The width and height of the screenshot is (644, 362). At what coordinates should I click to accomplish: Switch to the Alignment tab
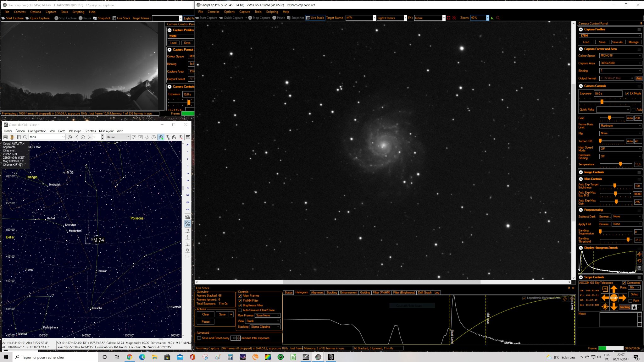317,293
